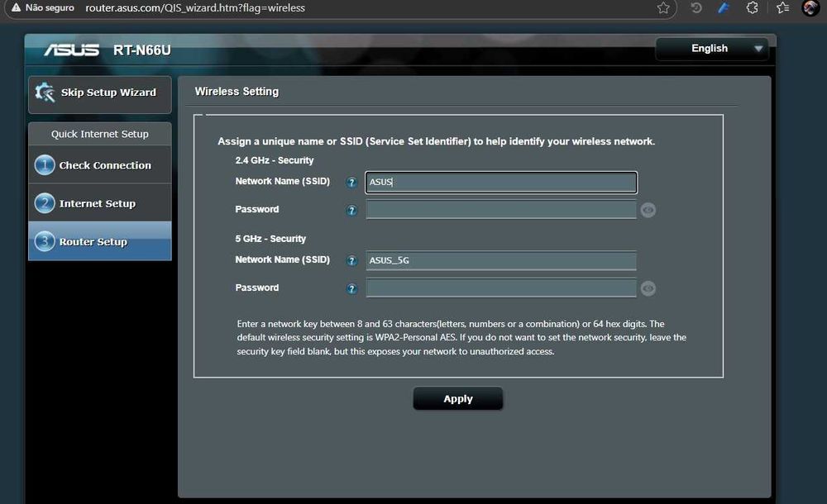Screen dimensions: 827x504
Task: Go to Internet Setup step
Action: click(100, 203)
